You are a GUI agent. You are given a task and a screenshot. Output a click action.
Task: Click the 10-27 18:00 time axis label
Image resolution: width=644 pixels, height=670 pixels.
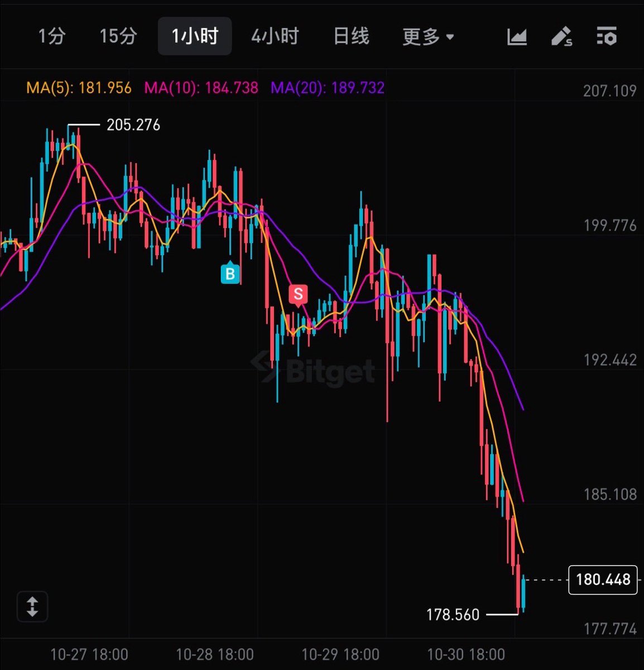coord(89,654)
